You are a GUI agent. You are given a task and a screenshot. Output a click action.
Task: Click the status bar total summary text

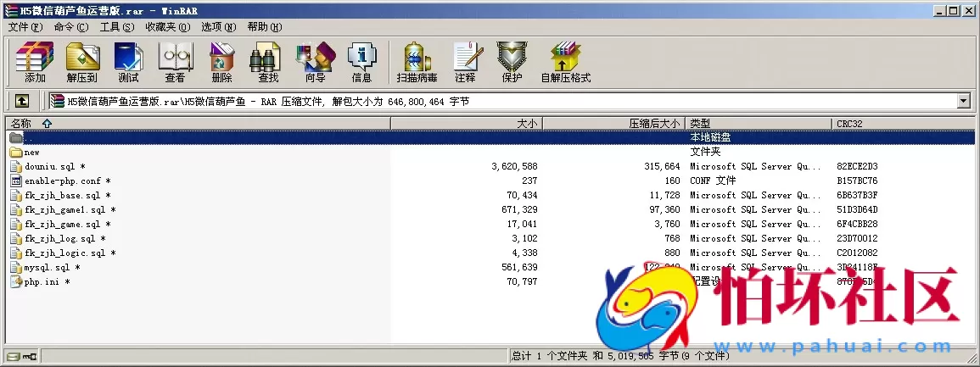coord(620,356)
